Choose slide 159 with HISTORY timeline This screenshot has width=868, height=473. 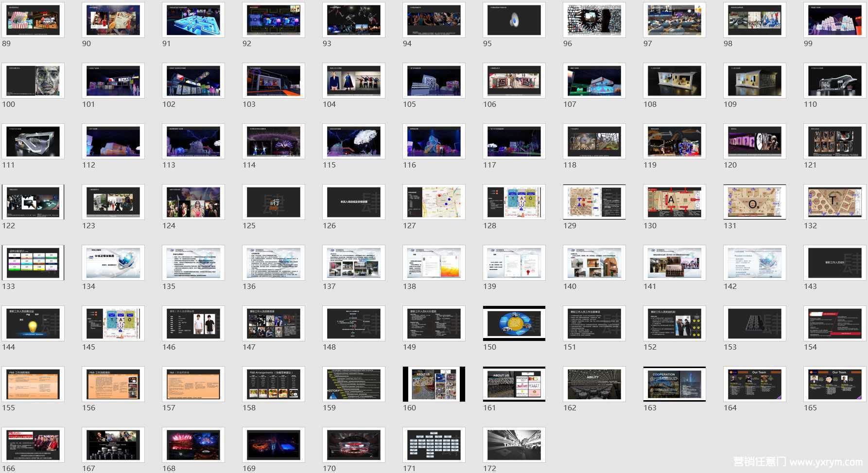pyautogui.click(x=353, y=384)
